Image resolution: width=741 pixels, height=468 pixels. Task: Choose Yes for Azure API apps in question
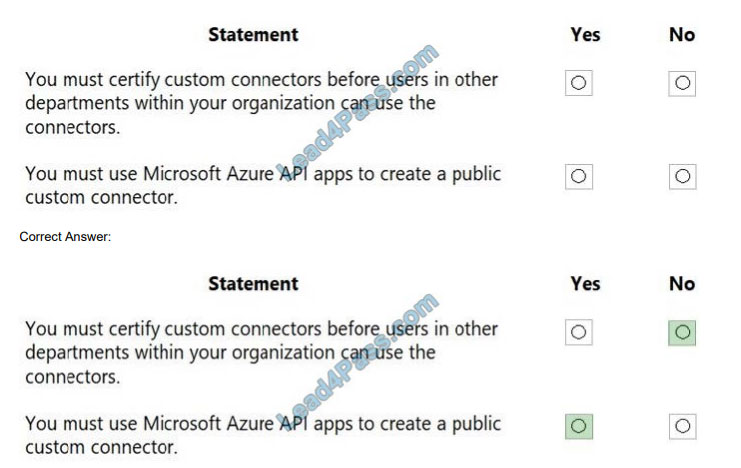(x=578, y=177)
